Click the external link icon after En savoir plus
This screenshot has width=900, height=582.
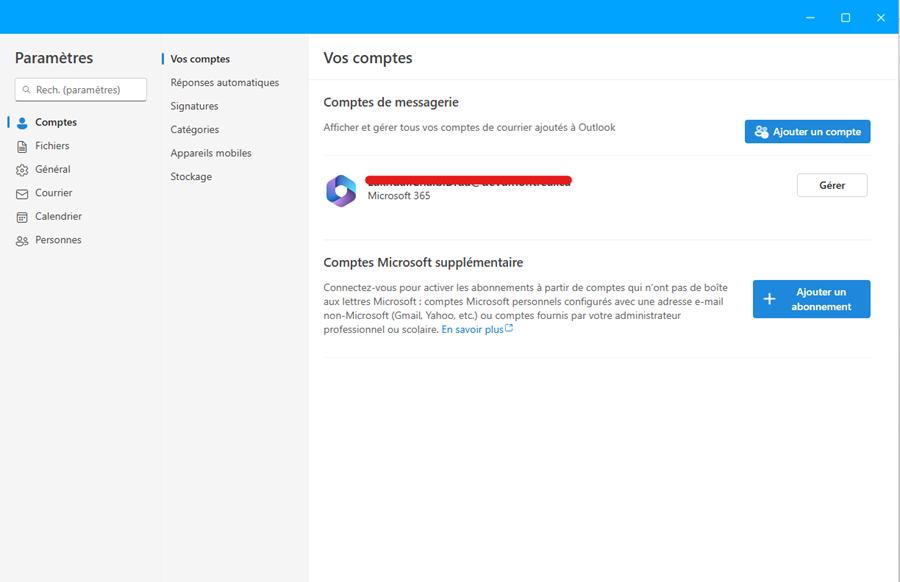[509, 328]
